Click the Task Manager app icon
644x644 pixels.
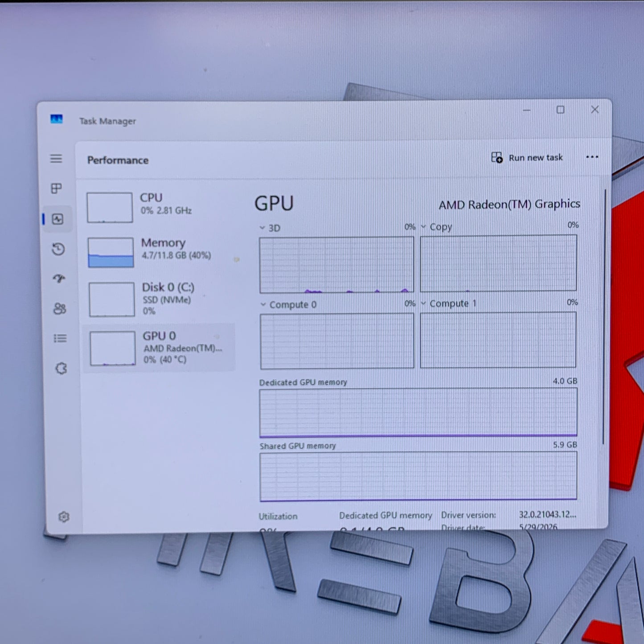[x=57, y=119]
